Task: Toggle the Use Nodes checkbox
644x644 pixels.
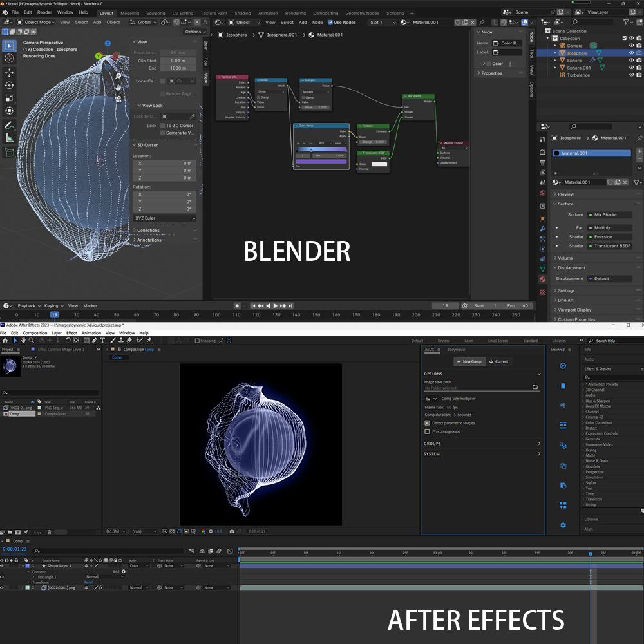Action: point(330,22)
